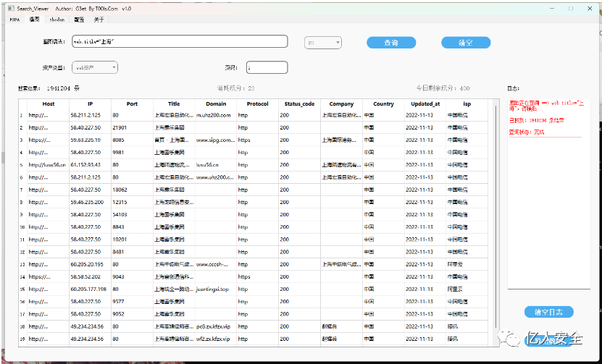The image size is (602, 364).
Task: Click the Country column header
Action: click(383, 104)
